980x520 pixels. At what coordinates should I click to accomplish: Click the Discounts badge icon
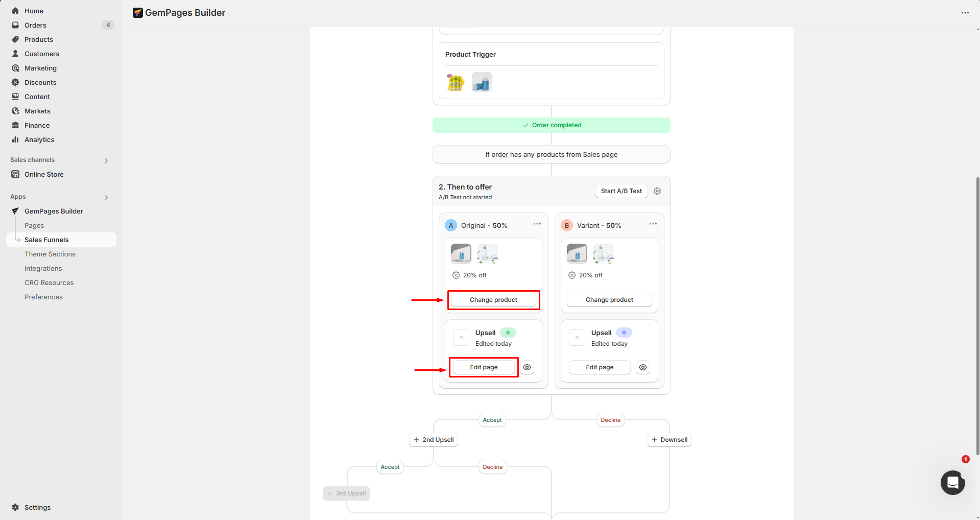(15, 82)
